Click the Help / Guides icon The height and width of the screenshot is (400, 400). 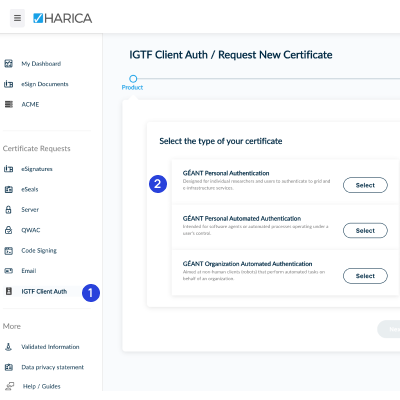(9, 386)
